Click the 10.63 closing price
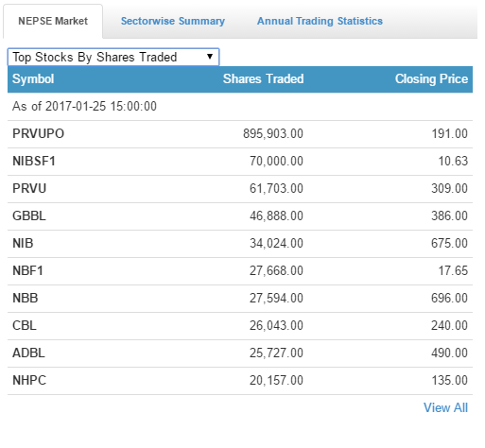This screenshot has height=448, width=485. point(453,161)
